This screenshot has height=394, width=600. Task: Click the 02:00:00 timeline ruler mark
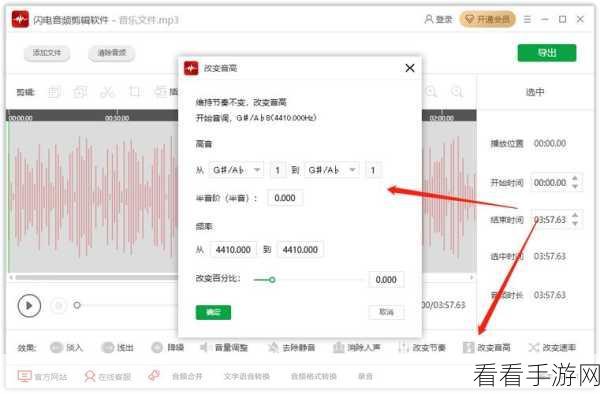point(442,117)
